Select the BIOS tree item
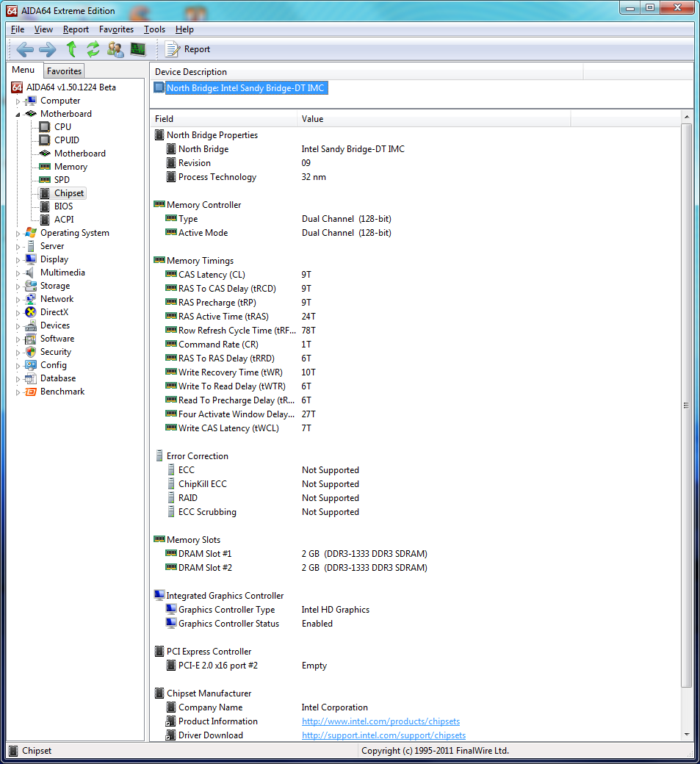This screenshot has height=764, width=700. click(63, 206)
